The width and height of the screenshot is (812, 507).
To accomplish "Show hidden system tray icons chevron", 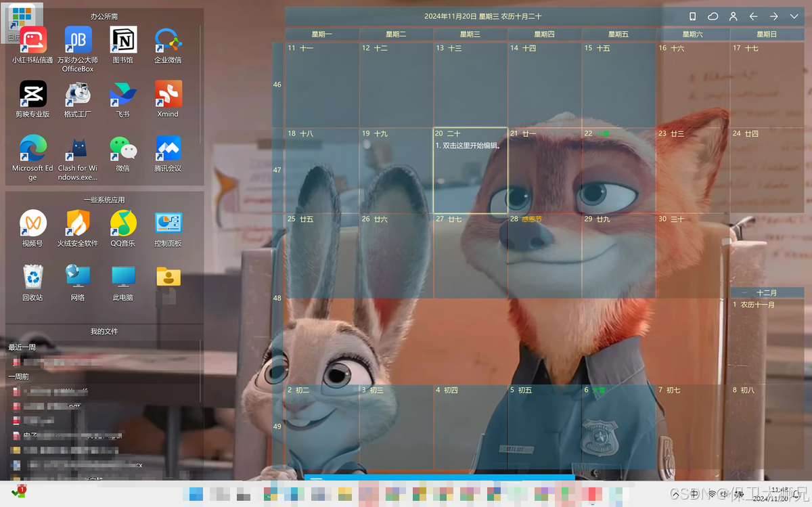I will [x=676, y=494].
